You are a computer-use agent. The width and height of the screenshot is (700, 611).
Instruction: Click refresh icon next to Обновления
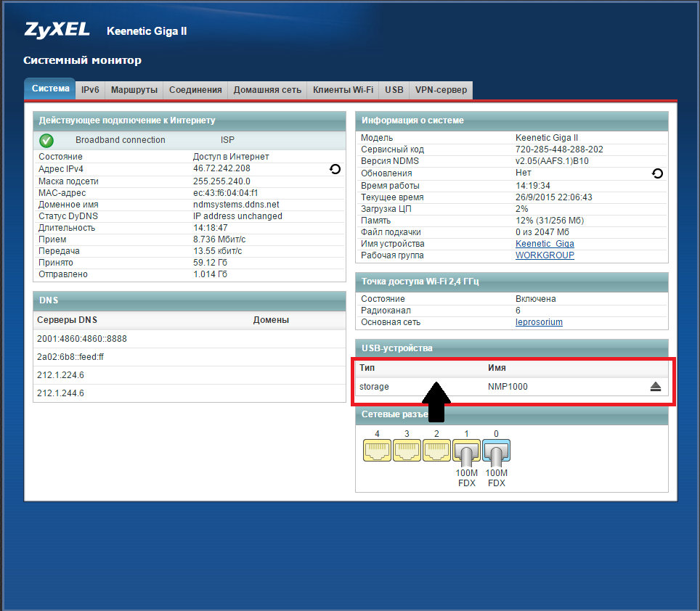[x=657, y=173]
